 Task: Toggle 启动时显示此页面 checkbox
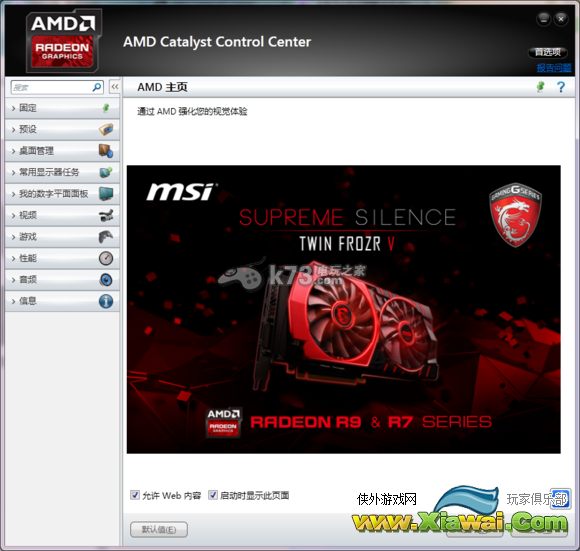coord(213,495)
